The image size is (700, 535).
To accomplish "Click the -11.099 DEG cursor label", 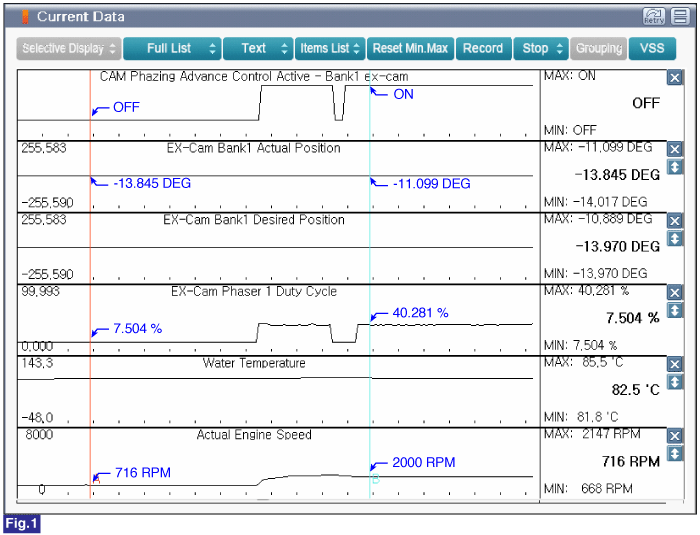I will coord(431,184).
